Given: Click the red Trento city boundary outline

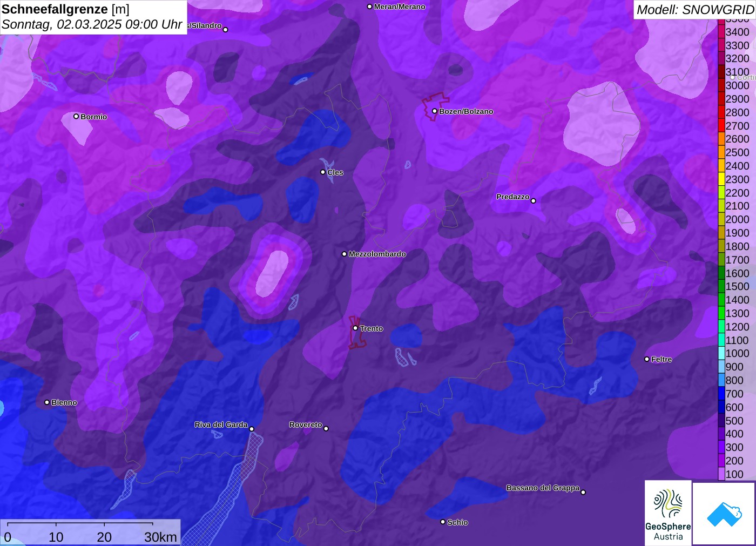Looking at the screenshot, I should pos(356,332).
